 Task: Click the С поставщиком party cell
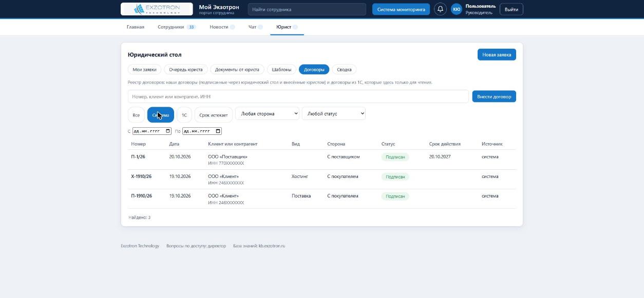344,156
